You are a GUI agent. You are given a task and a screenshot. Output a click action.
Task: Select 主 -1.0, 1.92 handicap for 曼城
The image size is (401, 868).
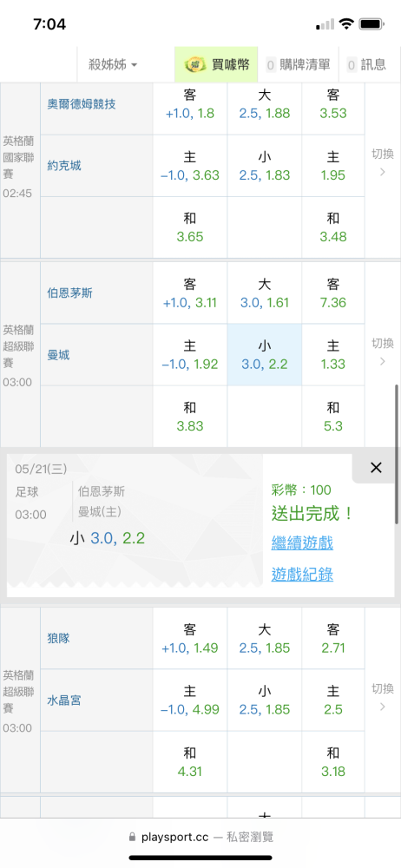coord(190,355)
